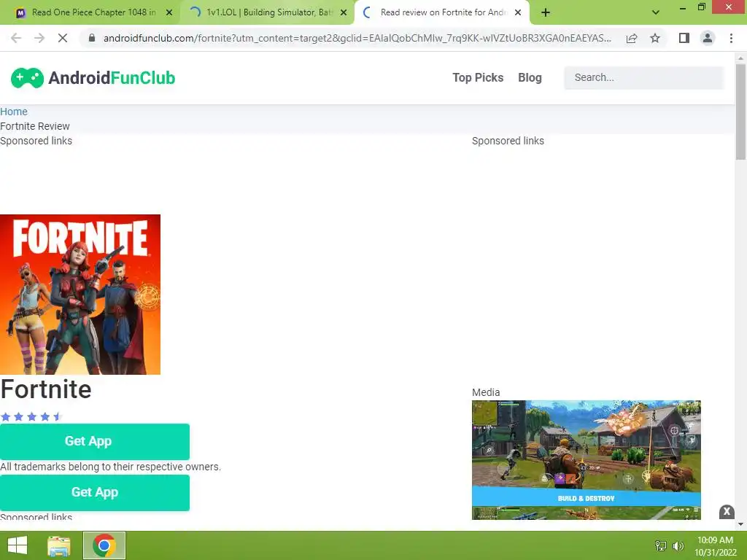This screenshot has width=747, height=560.
Task: Open the Blog menu item
Action: (x=530, y=77)
